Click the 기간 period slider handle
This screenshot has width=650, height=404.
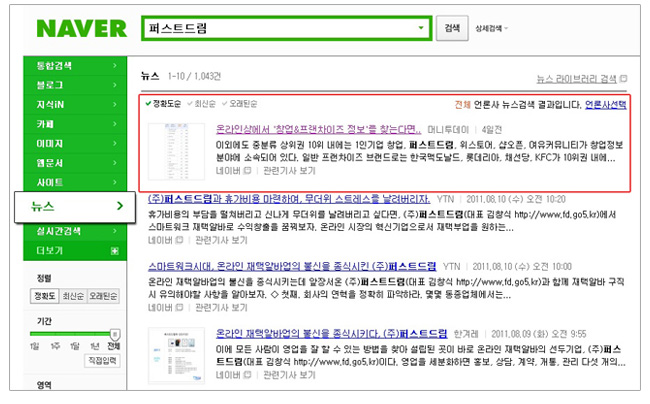point(115,334)
